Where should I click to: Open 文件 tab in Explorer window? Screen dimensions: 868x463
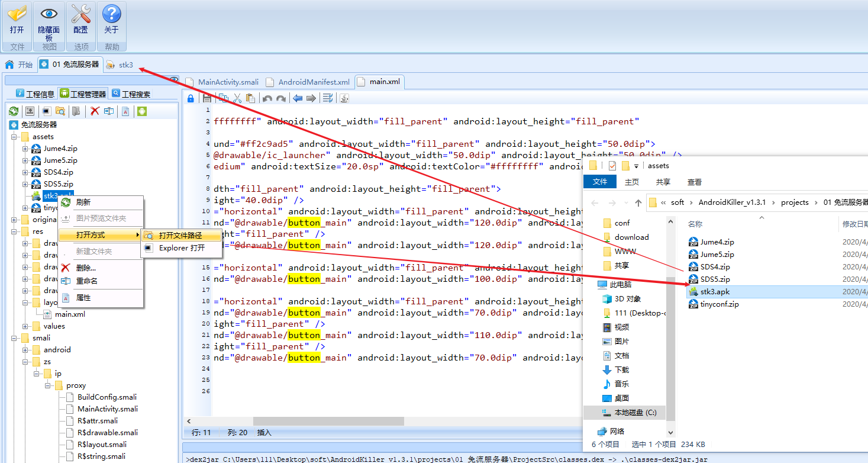coord(600,182)
